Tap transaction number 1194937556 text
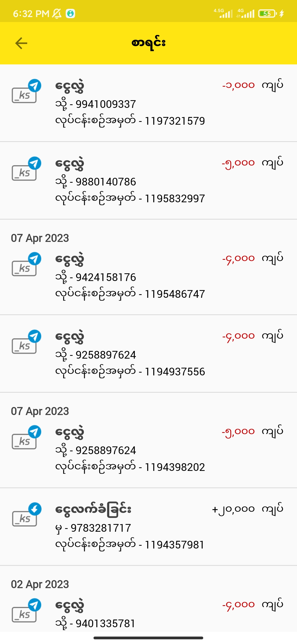 [175, 372]
